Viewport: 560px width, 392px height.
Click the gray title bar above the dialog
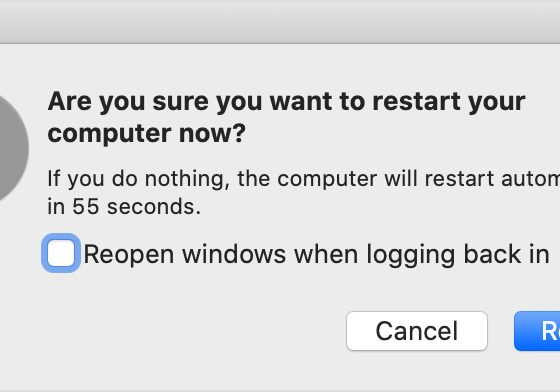point(280,22)
